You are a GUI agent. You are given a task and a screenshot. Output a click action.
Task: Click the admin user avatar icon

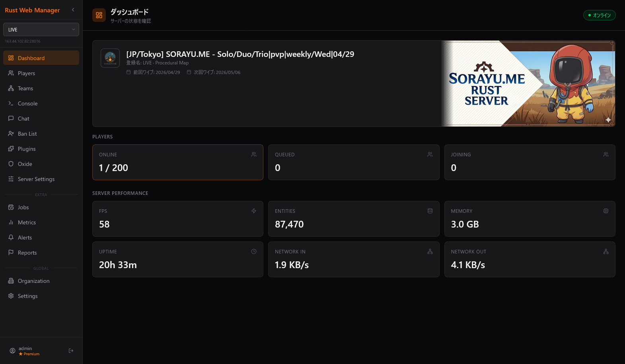12,351
